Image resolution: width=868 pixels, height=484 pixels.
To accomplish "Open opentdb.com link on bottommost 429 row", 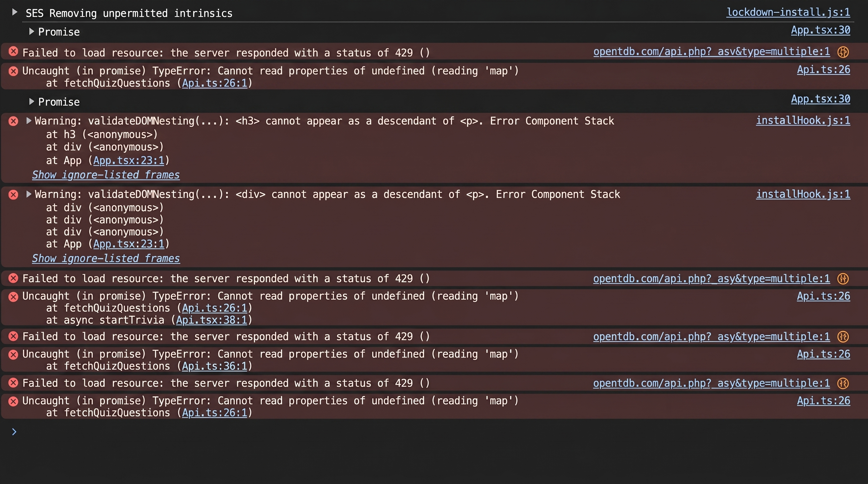I will click(x=712, y=383).
